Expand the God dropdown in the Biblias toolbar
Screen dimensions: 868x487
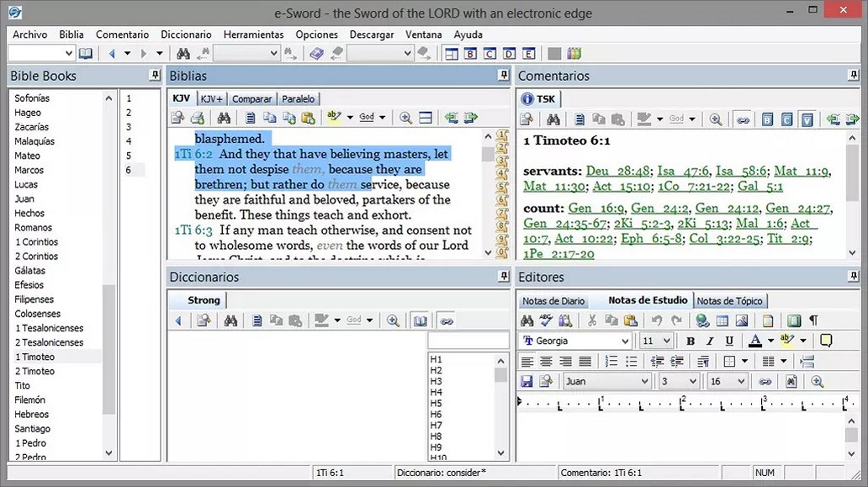382,117
